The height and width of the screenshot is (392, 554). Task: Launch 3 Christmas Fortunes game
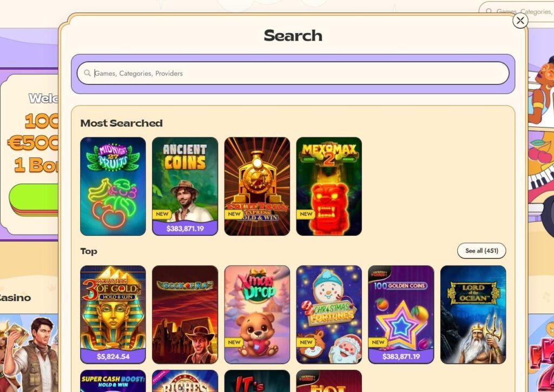pos(329,314)
